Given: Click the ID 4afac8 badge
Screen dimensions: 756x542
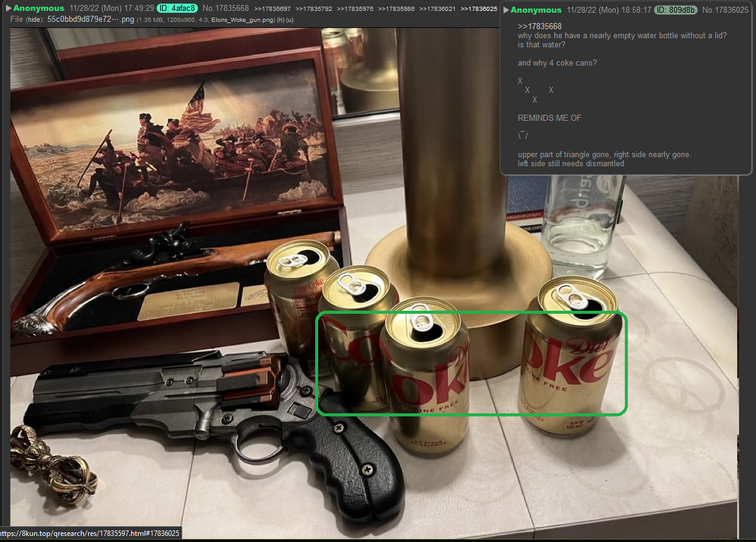Looking at the screenshot, I should 177,8.
